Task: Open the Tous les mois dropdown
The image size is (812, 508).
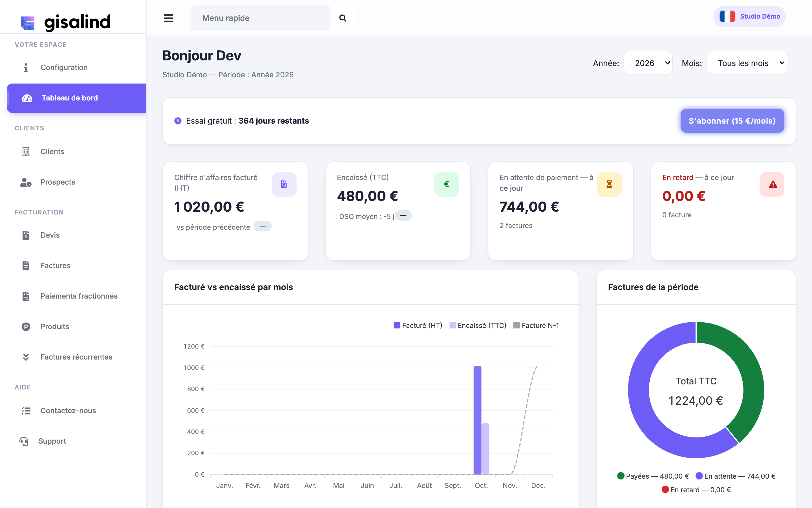Action: pos(746,63)
